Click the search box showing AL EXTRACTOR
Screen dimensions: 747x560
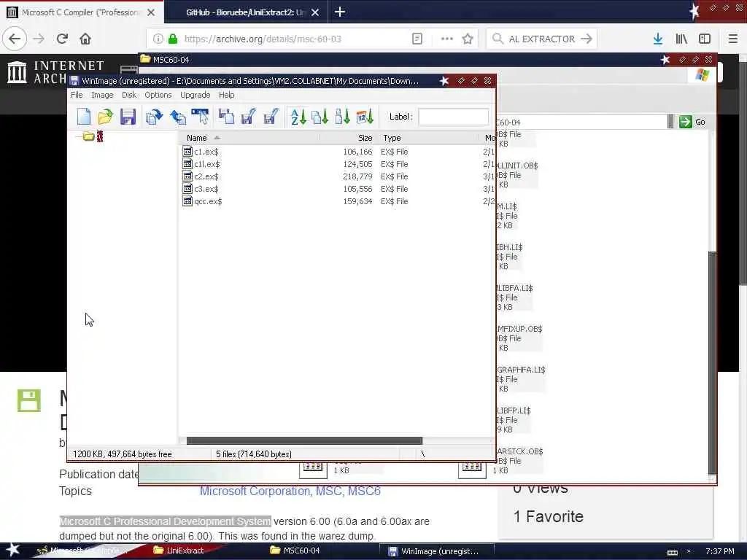(541, 39)
